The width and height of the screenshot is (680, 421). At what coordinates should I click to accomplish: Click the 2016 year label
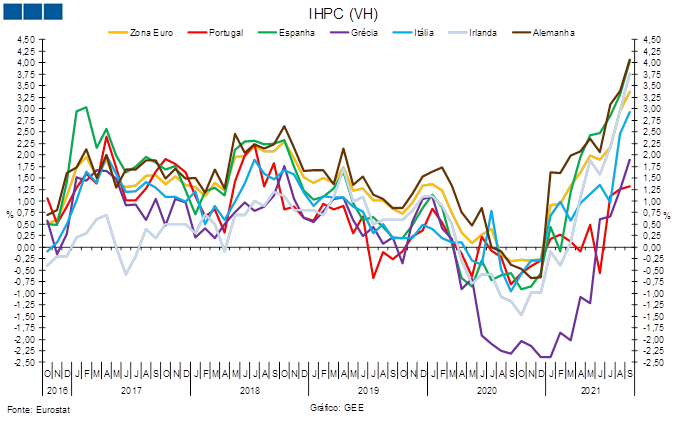point(57,391)
